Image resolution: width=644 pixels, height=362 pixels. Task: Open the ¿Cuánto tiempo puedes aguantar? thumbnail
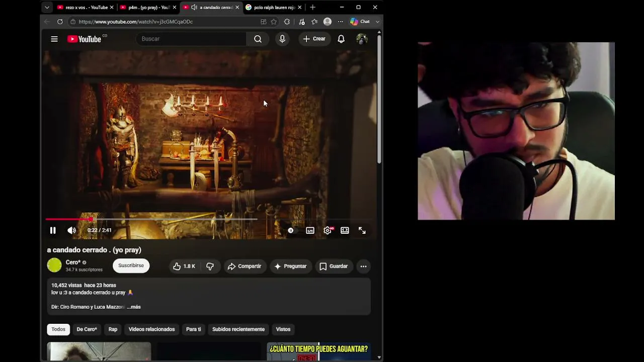[x=318, y=352]
